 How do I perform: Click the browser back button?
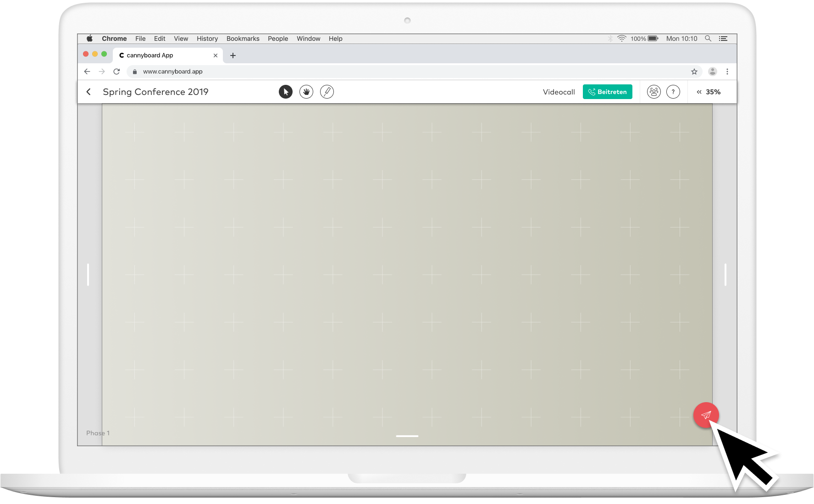(87, 72)
